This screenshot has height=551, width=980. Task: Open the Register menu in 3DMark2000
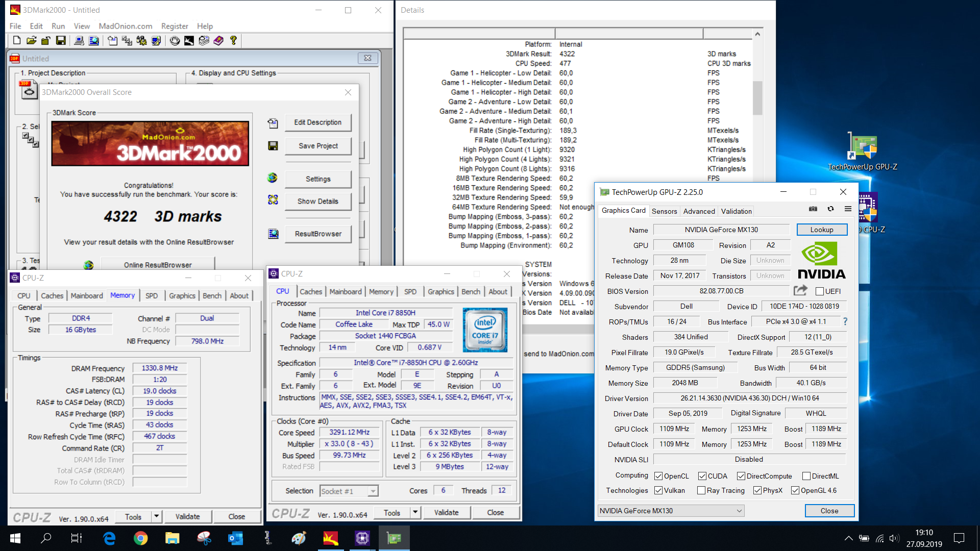175,26
